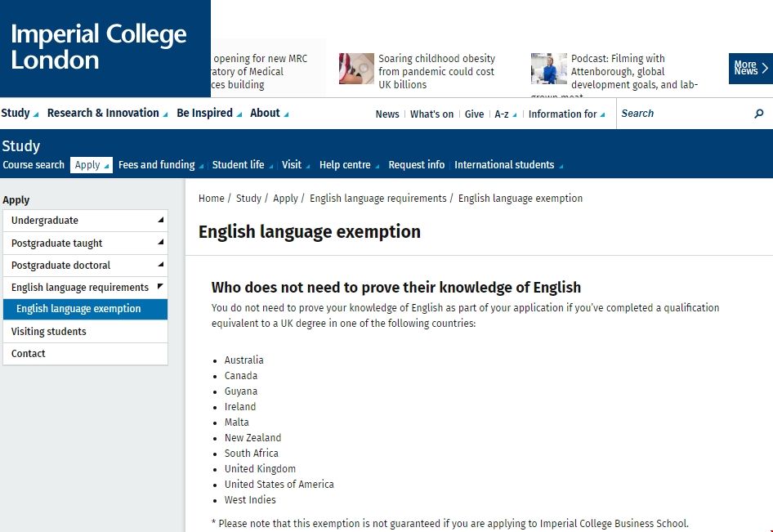Expand the Research & Innovation menu
This screenshot has width=773, height=532.
tap(107, 114)
